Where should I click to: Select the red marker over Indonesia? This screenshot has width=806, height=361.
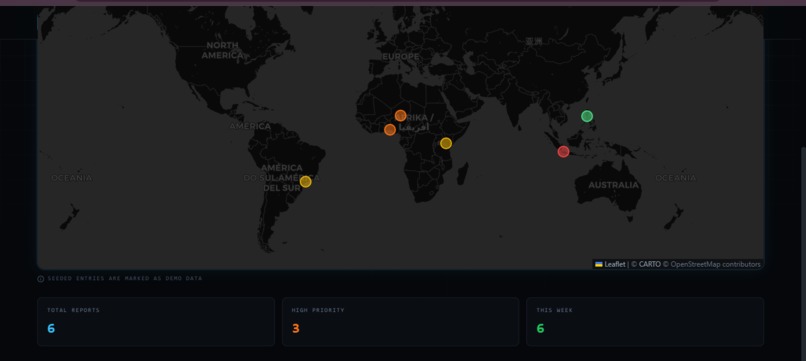pos(563,152)
